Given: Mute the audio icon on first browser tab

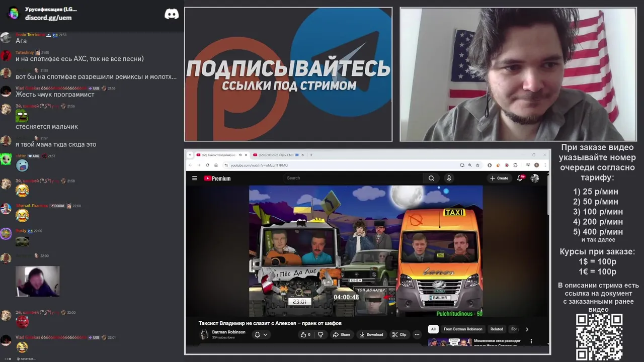Looking at the screenshot, I should pyautogui.click(x=240, y=155).
